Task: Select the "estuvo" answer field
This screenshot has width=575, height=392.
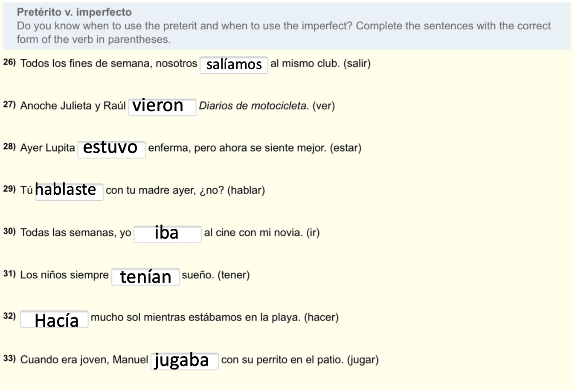Action: click(111, 149)
